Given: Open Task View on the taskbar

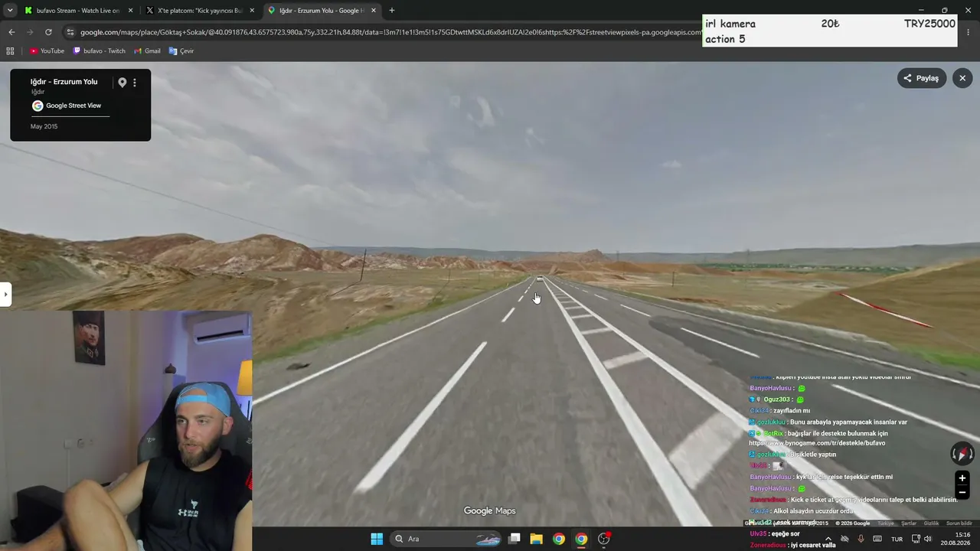Looking at the screenshot, I should pos(514,539).
